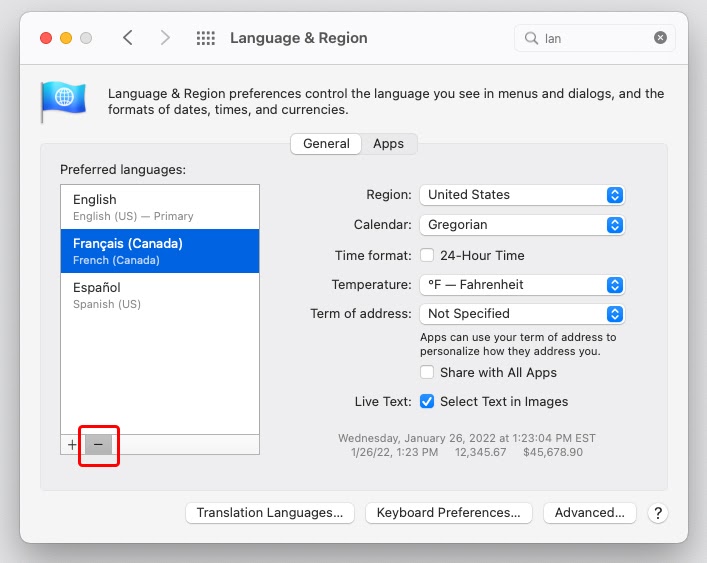Screen dimensions: 707x563
Task: Click the short date sample 1/26/22, 1:23 PM
Action: [x=395, y=452]
